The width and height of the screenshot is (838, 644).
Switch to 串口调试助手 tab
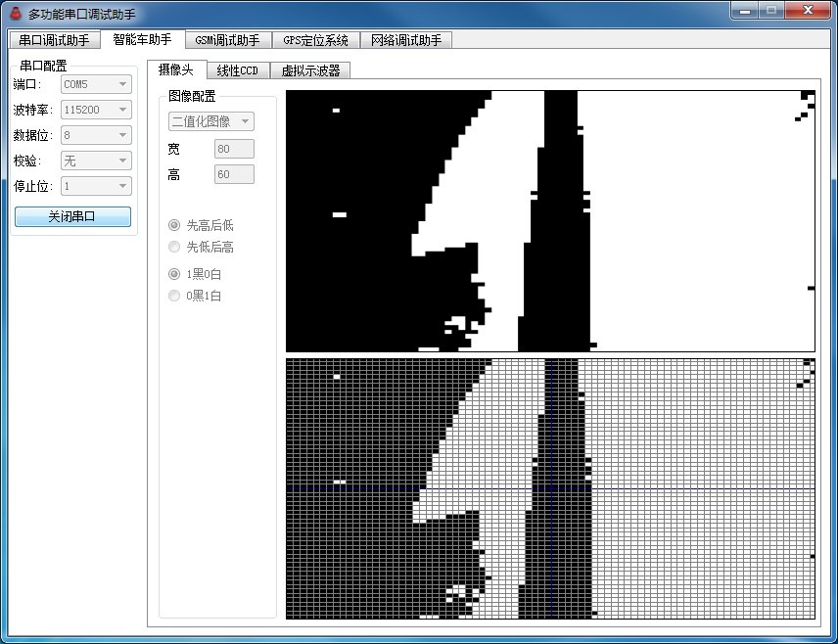[54, 40]
